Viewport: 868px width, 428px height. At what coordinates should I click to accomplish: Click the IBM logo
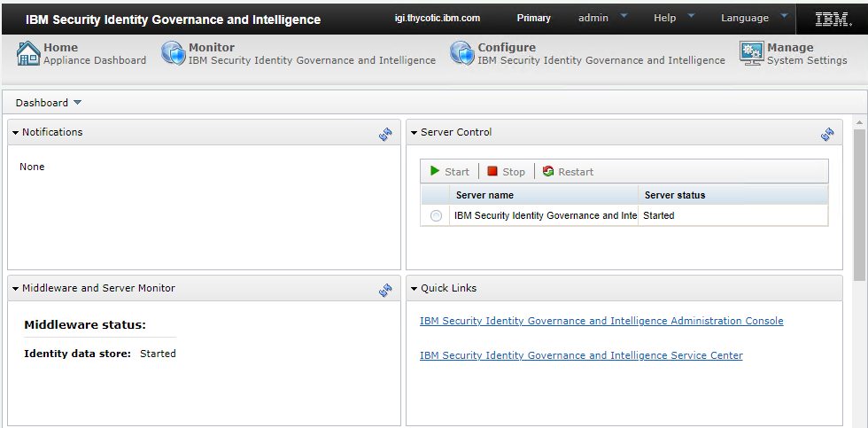click(833, 19)
